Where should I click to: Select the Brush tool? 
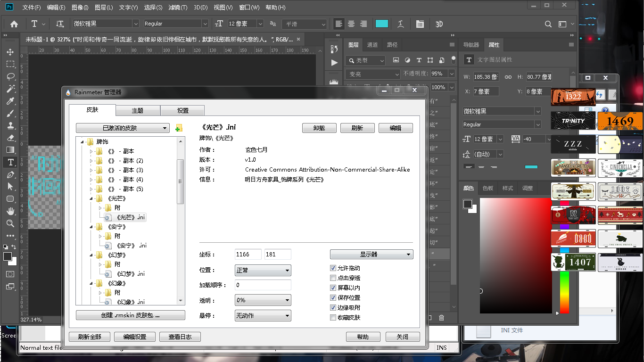click(x=10, y=113)
